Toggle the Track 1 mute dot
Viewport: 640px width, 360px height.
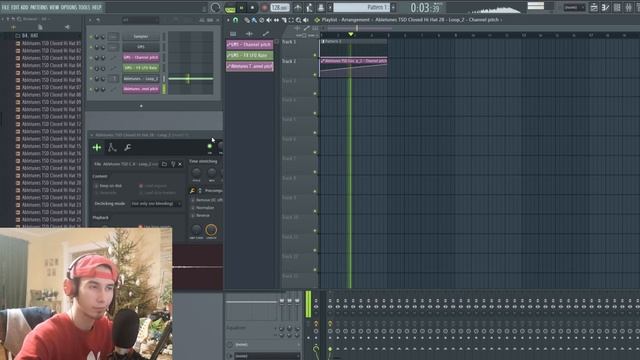pos(315,55)
